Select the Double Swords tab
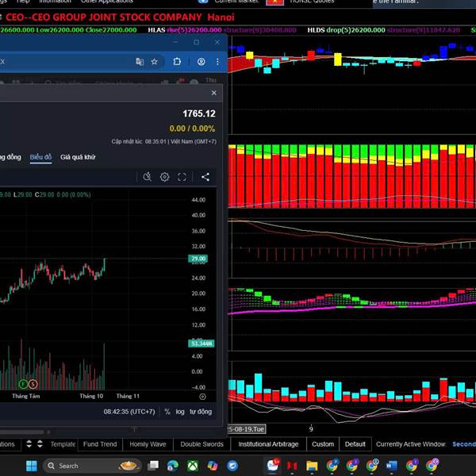This screenshot has width=476, height=476. tap(202, 444)
